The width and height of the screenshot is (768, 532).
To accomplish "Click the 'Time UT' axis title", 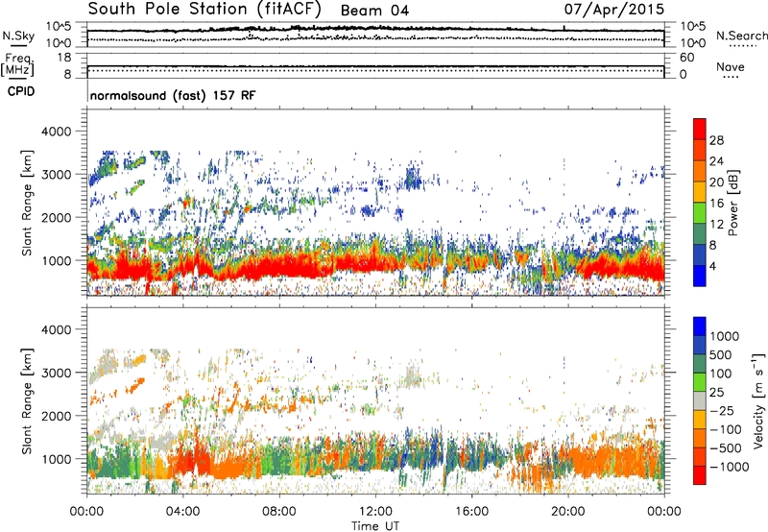I will [x=375, y=526].
